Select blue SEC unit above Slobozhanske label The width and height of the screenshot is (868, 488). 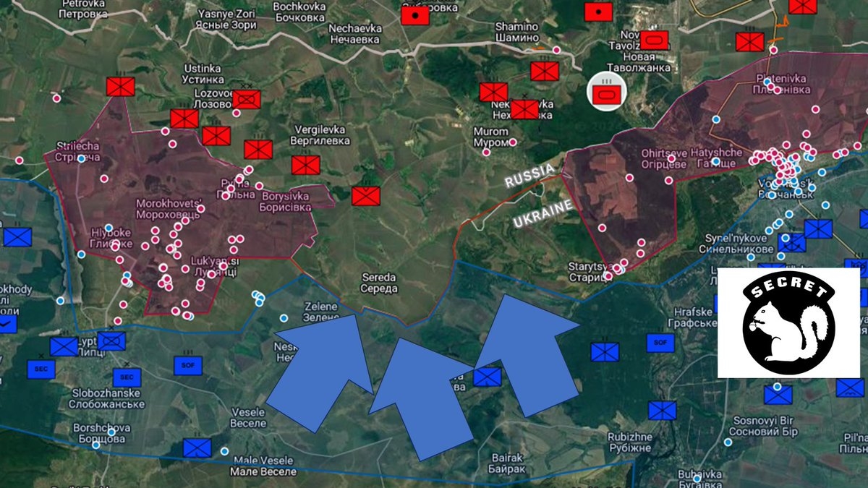(x=127, y=377)
